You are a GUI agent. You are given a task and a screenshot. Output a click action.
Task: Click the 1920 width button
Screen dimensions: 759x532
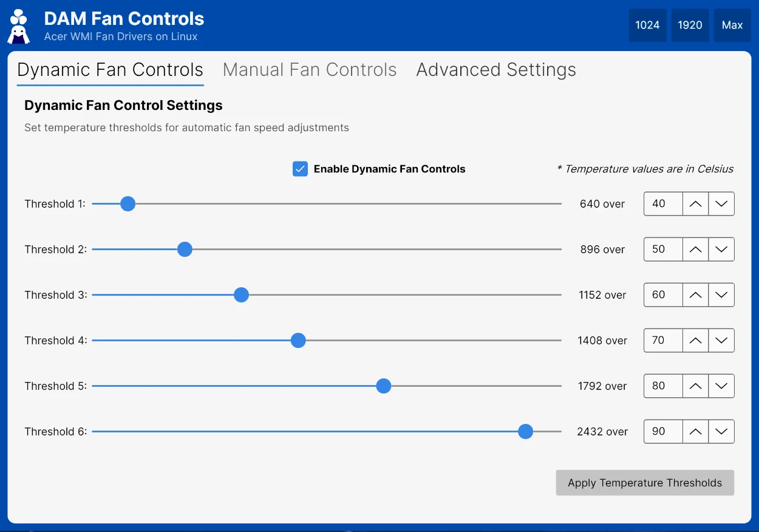coord(690,26)
